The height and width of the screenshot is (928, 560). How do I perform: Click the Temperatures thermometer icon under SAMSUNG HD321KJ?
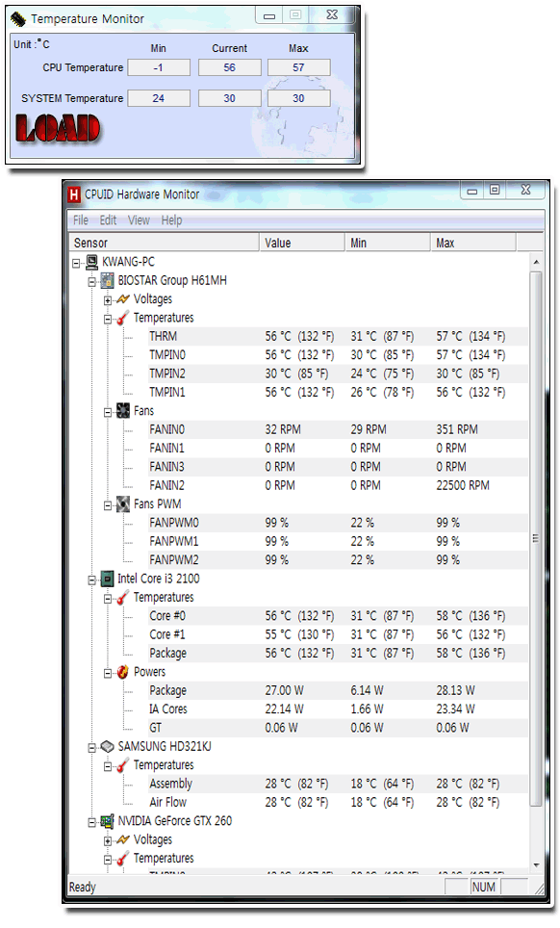point(123,765)
